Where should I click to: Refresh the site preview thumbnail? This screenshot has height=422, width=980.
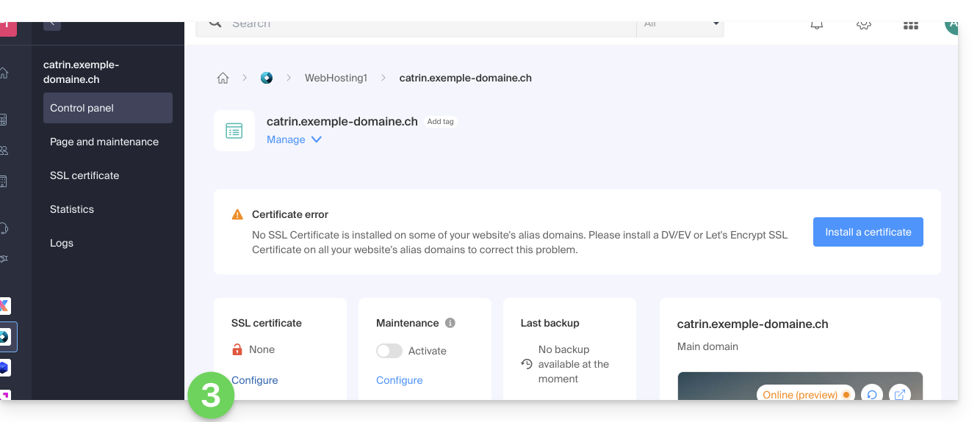[x=871, y=394]
